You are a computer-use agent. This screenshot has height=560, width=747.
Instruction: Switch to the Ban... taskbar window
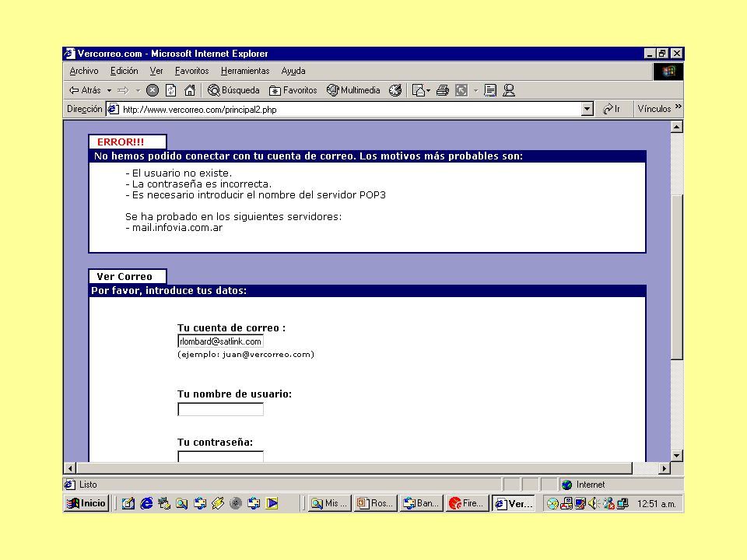(x=422, y=503)
